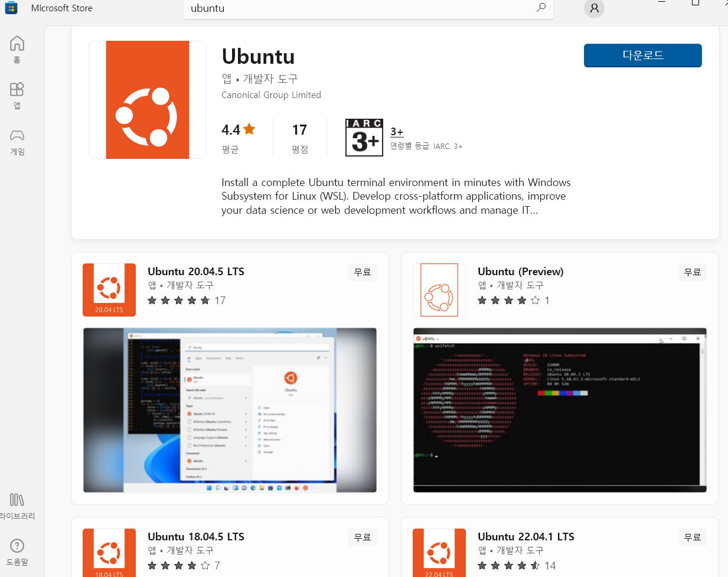Click the main Ubuntu app title

pyautogui.click(x=258, y=57)
